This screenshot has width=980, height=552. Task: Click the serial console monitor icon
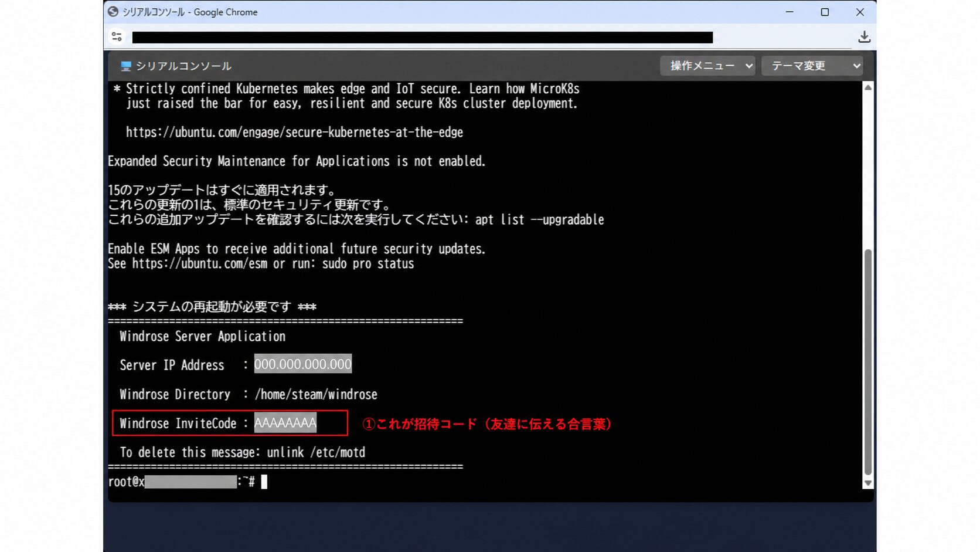pos(125,66)
